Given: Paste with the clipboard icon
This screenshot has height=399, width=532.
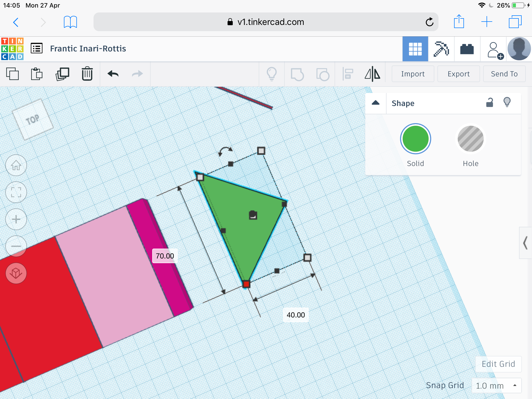Looking at the screenshot, I should [x=37, y=74].
